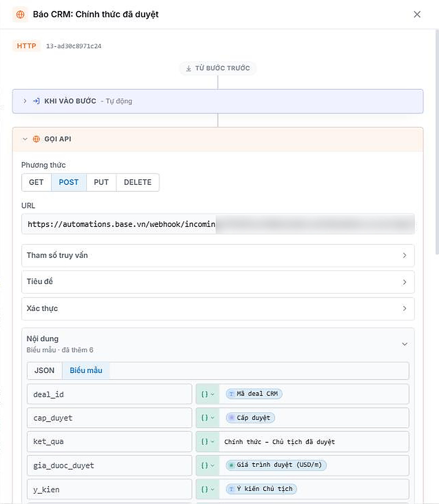Viewport: 439px width, 504px height.
Task: Click the webhook URL input field
Action: tap(218, 224)
